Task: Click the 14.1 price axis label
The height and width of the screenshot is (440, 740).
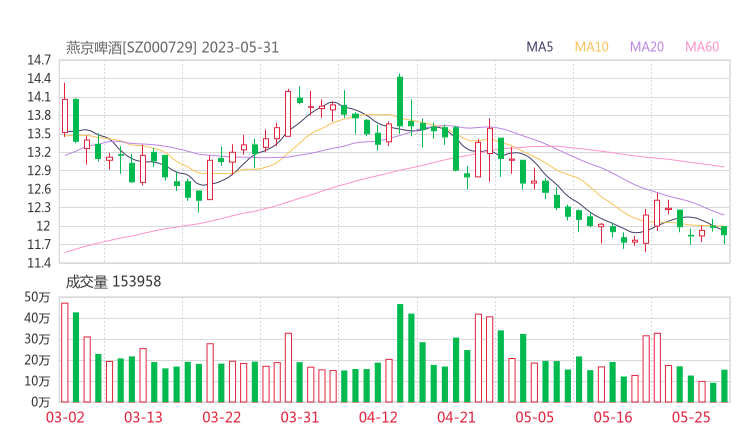Action: (39, 97)
